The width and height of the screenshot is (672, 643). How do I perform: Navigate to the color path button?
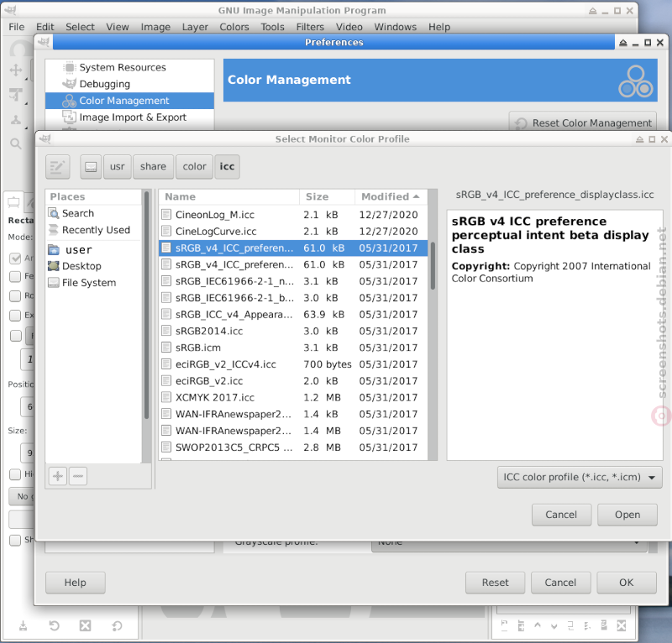195,167
